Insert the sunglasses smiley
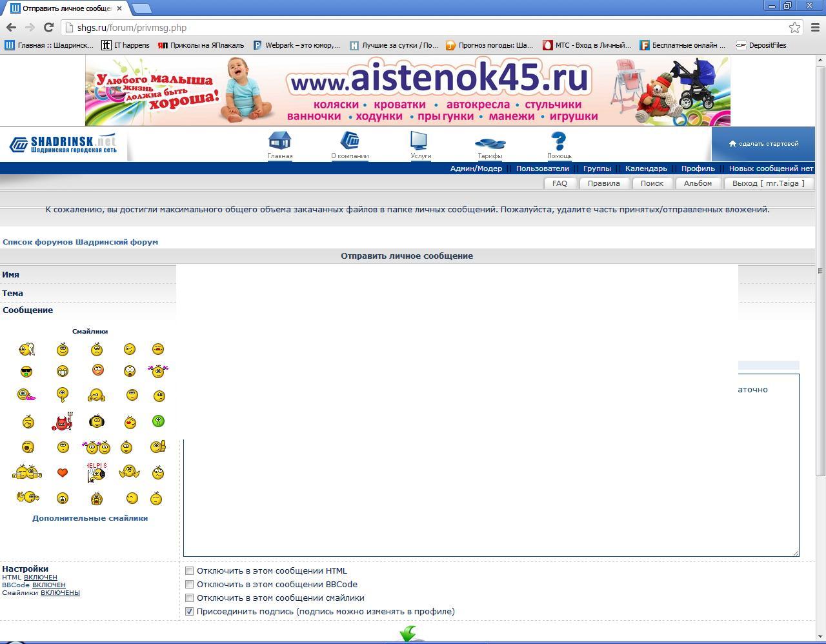The height and width of the screenshot is (644, 826). 26,372
